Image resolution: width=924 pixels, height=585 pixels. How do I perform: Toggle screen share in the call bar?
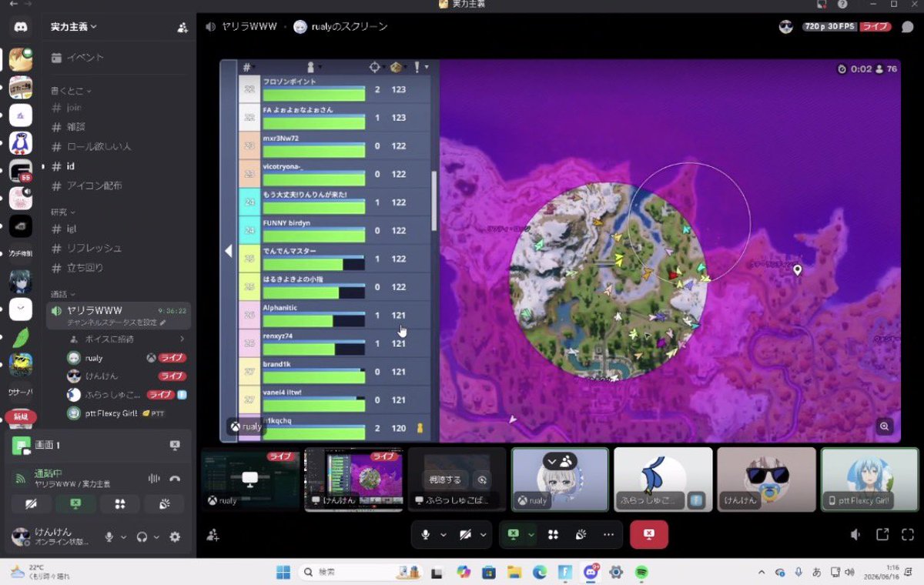point(514,534)
